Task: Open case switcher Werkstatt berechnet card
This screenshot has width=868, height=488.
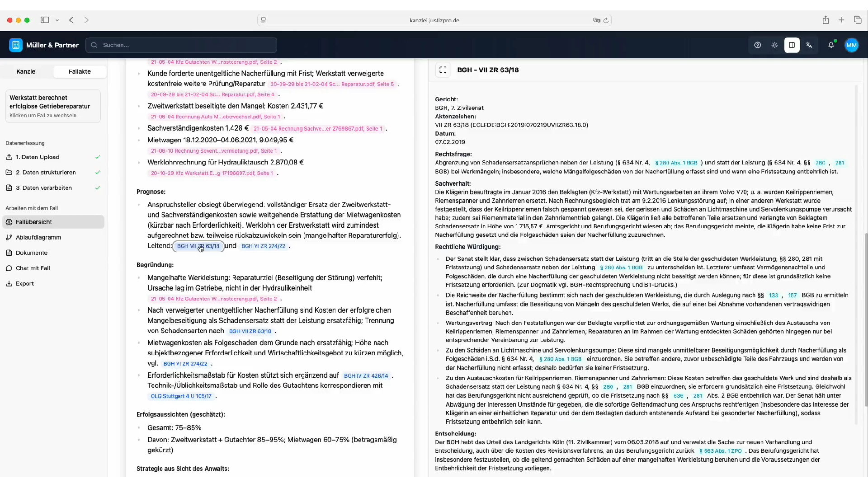Action: [53, 106]
